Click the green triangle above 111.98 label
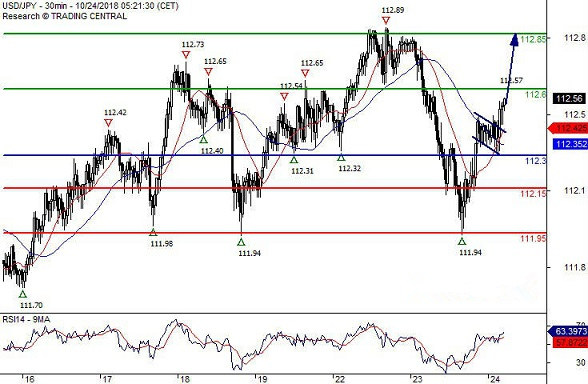Viewport: 588px width, 384px height. point(153,232)
